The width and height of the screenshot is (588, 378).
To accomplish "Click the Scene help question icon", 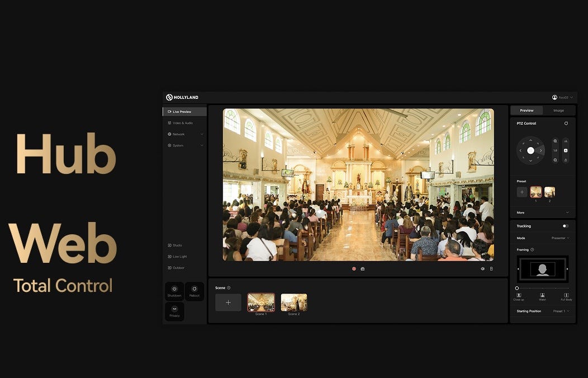I will pyautogui.click(x=229, y=288).
